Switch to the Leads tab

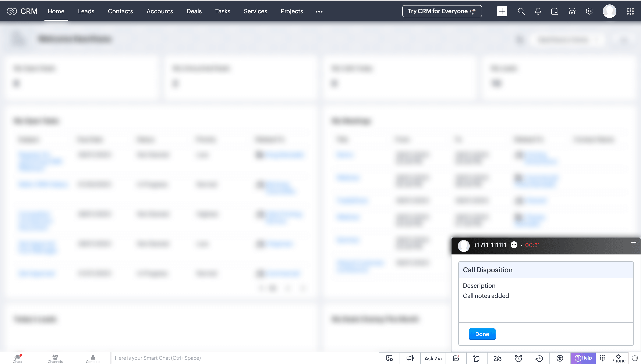[x=86, y=11]
